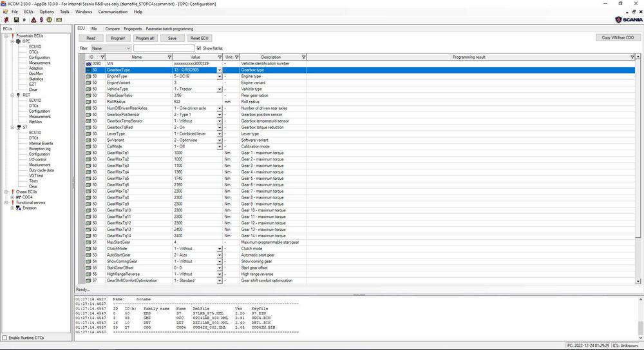This screenshot has height=350, width=644.
Task: Open the Description column filter funnel
Action: click(303, 57)
